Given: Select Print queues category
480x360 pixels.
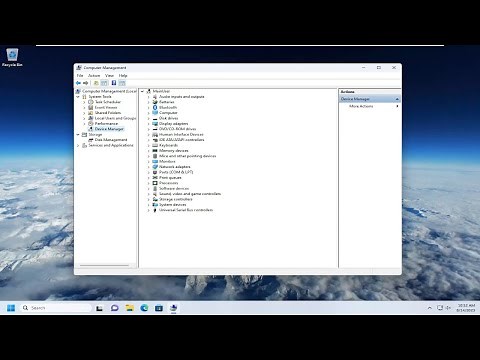Looking at the screenshot, I should tap(170, 178).
